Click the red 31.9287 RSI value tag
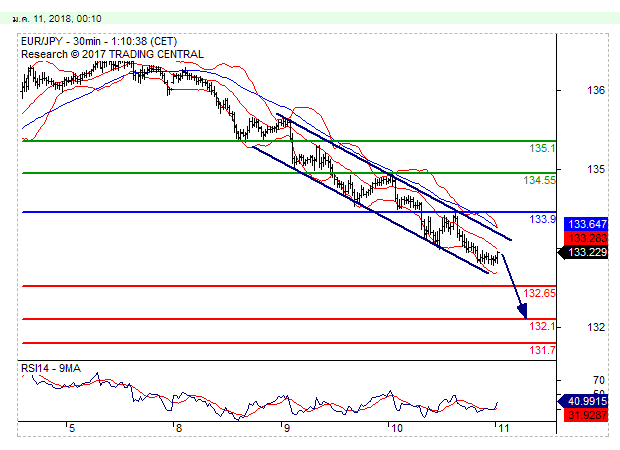620x450 pixels. 586,415
